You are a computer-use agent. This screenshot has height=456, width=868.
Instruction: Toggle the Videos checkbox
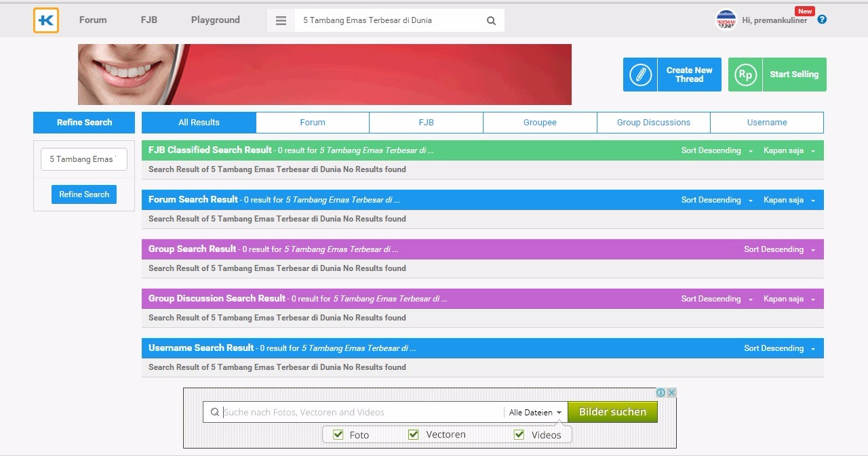point(519,434)
